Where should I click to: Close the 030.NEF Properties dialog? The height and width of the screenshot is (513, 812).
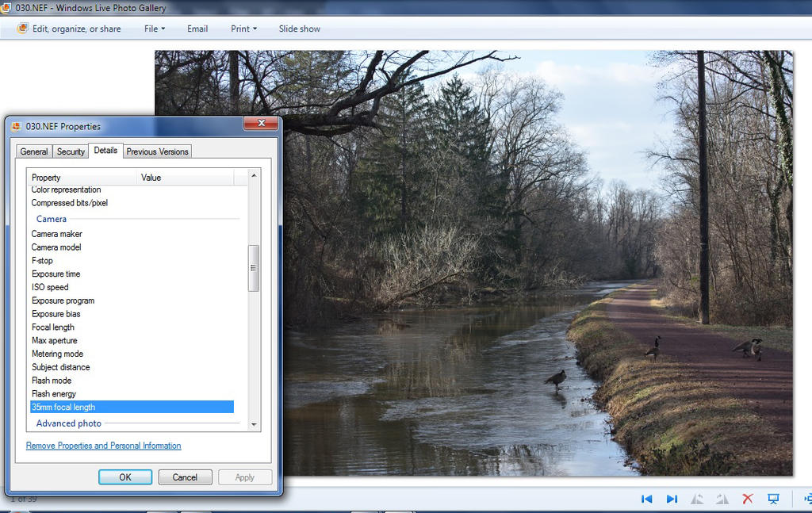tap(260, 124)
